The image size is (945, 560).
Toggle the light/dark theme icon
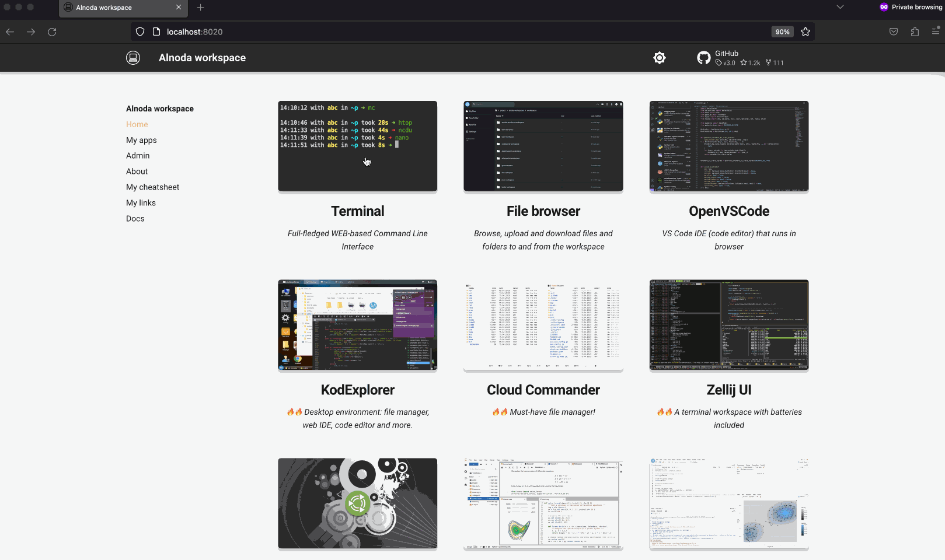pos(660,58)
